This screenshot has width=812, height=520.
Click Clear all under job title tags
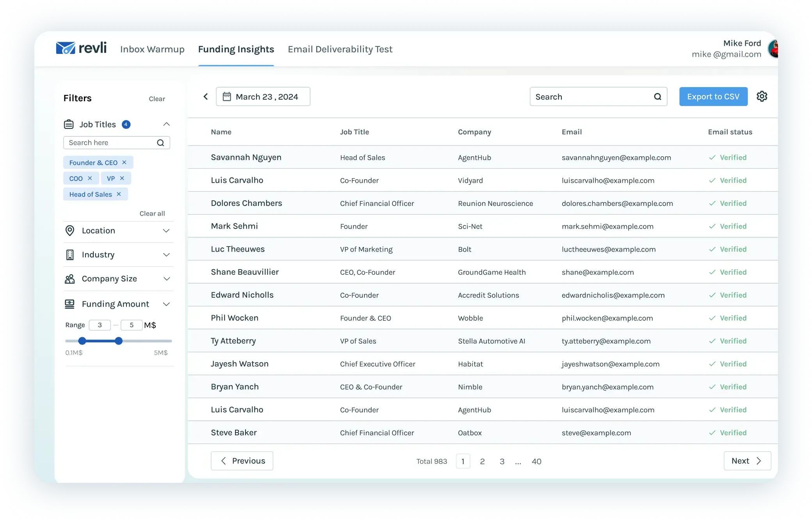click(152, 213)
